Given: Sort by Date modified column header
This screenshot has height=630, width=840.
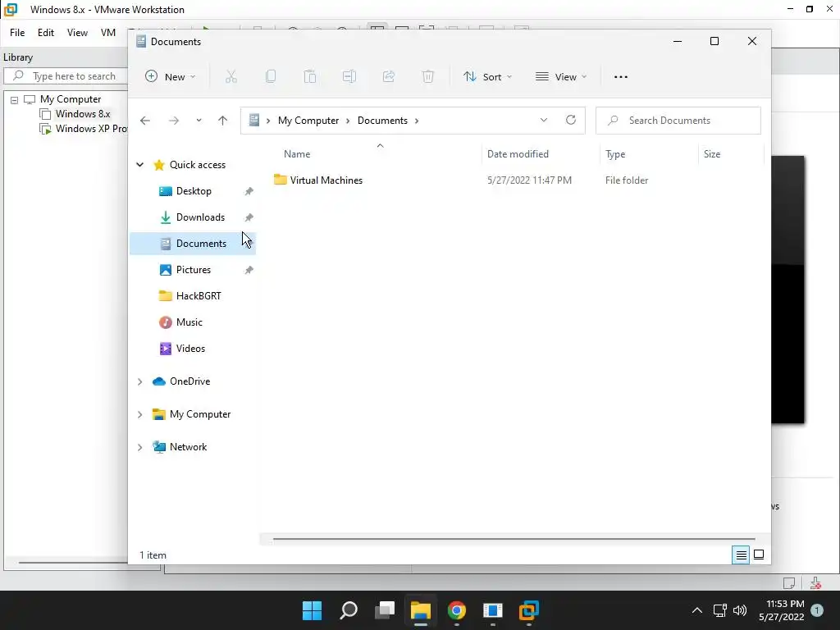Looking at the screenshot, I should click(x=518, y=153).
